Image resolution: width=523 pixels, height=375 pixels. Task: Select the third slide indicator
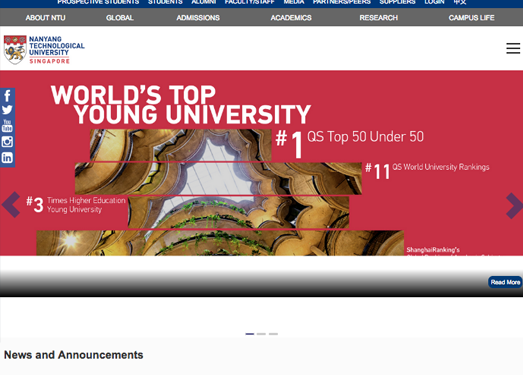[274, 334]
